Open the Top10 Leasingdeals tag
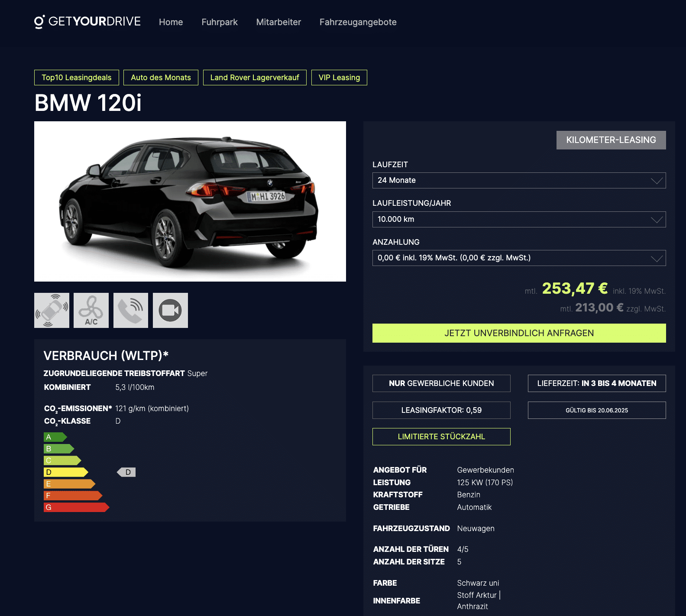 coord(77,78)
